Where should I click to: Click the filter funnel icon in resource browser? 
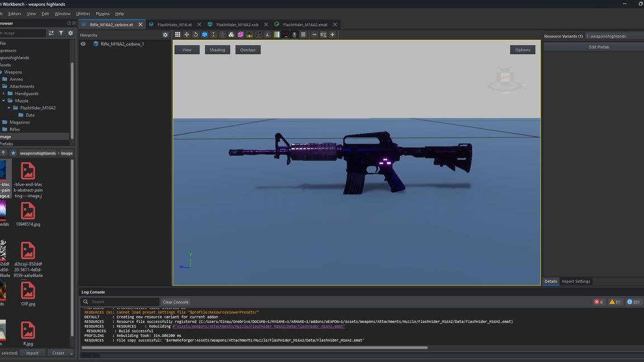pos(61,34)
